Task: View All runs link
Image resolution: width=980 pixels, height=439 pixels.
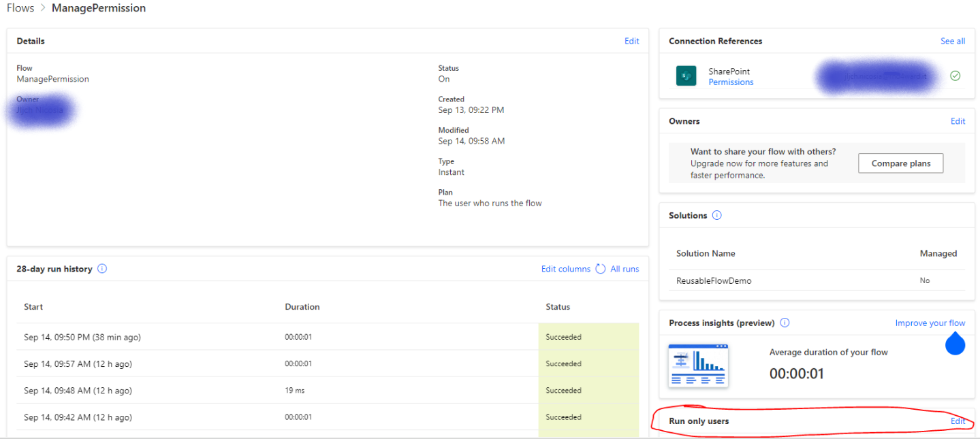Action: [625, 269]
